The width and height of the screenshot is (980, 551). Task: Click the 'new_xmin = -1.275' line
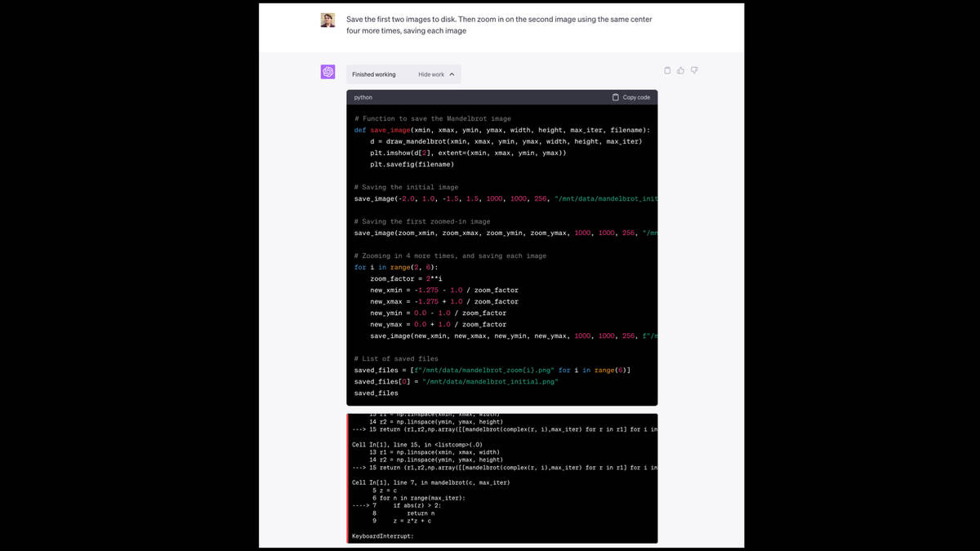coord(444,290)
